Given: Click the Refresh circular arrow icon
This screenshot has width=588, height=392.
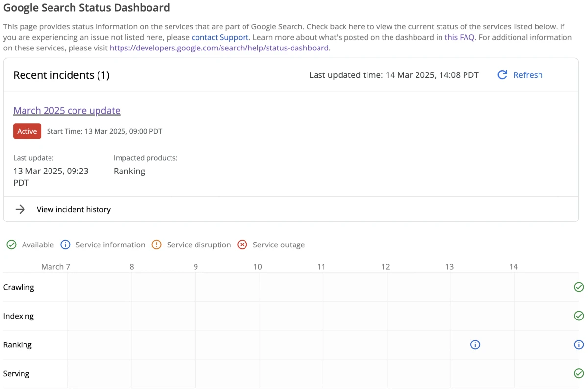Looking at the screenshot, I should pos(502,75).
